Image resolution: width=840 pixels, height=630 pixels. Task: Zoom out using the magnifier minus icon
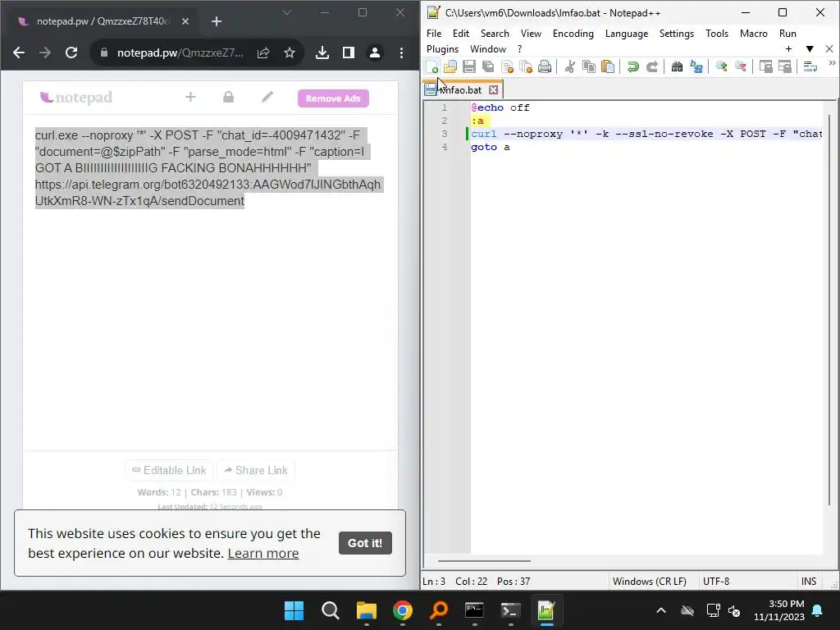pyautogui.click(x=741, y=66)
